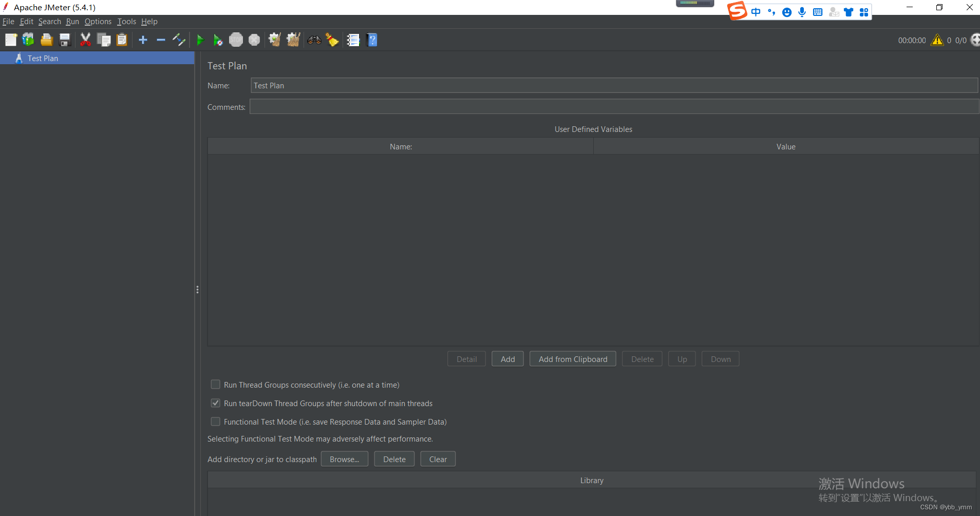The width and height of the screenshot is (980, 516).
Task: Open the Options menu
Action: click(x=98, y=22)
